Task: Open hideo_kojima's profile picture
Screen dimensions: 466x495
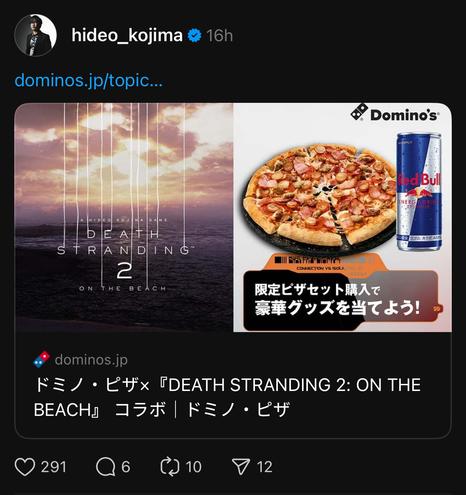Action: click(35, 35)
